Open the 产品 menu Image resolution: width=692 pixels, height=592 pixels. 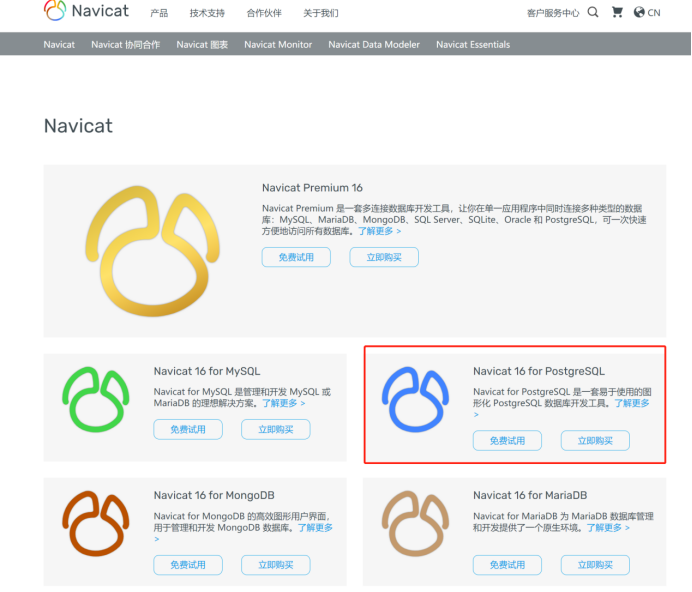(159, 13)
